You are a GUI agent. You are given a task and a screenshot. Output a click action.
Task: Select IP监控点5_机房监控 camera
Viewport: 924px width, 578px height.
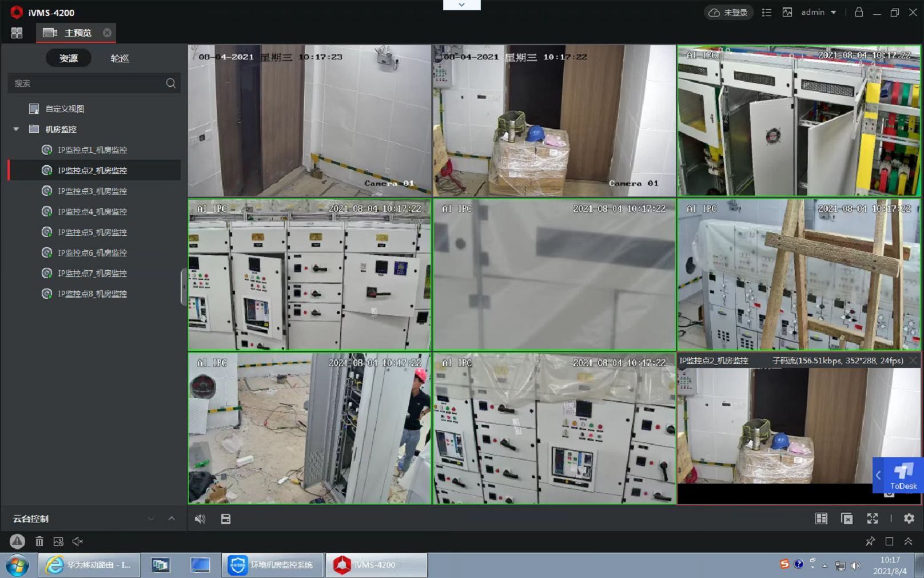tap(92, 232)
